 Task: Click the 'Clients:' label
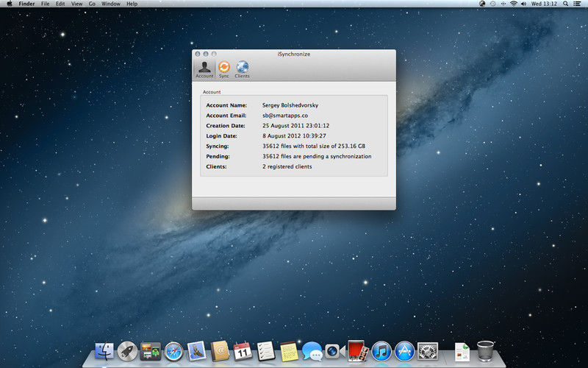tap(216, 166)
